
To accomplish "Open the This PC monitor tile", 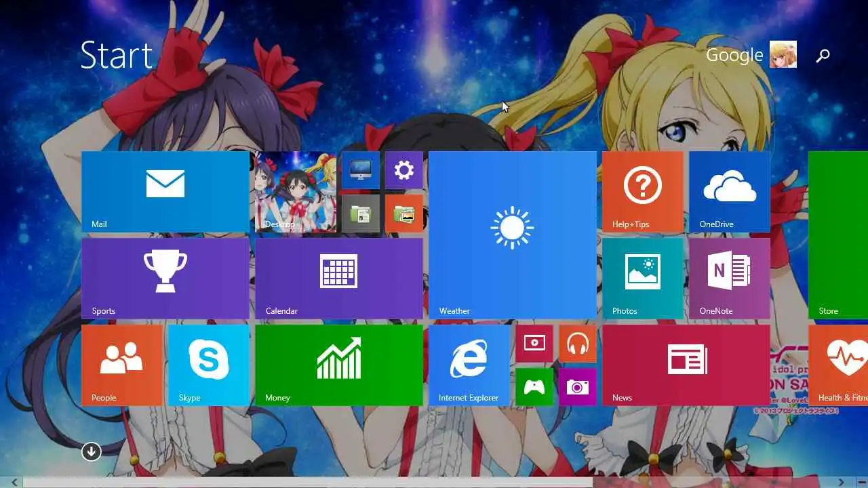I will coord(360,170).
